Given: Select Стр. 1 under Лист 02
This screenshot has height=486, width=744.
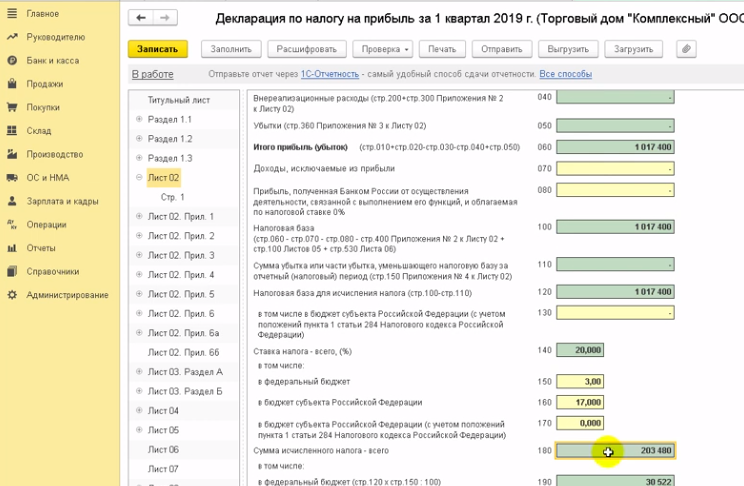Looking at the screenshot, I should pos(173,197).
